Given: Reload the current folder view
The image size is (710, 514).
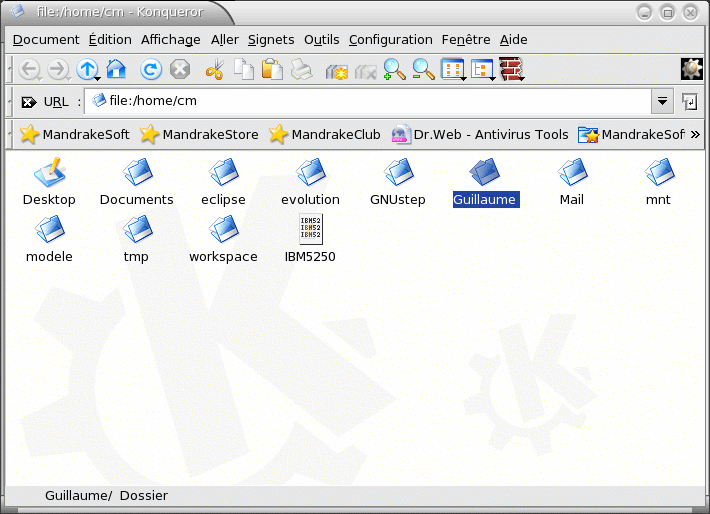Looking at the screenshot, I should 150,70.
